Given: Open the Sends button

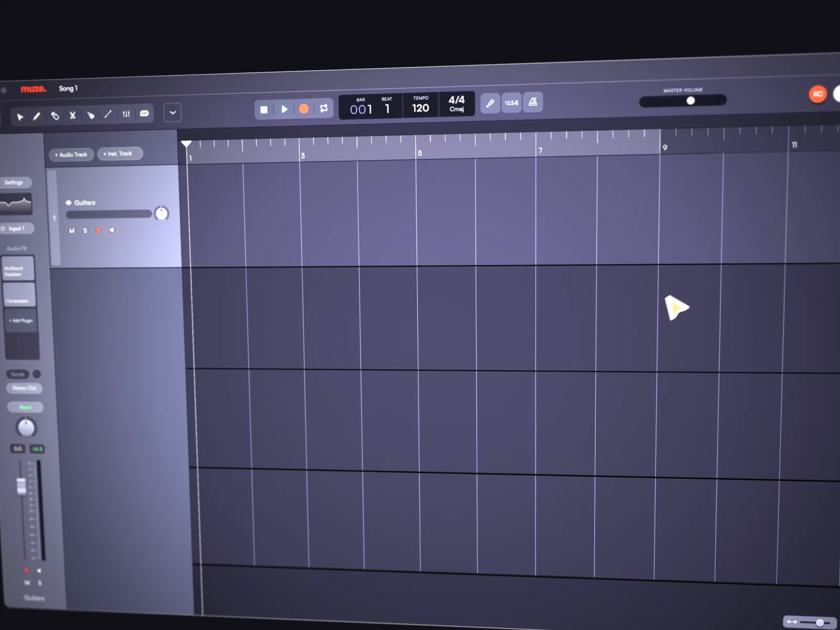Looking at the screenshot, I should (x=18, y=374).
